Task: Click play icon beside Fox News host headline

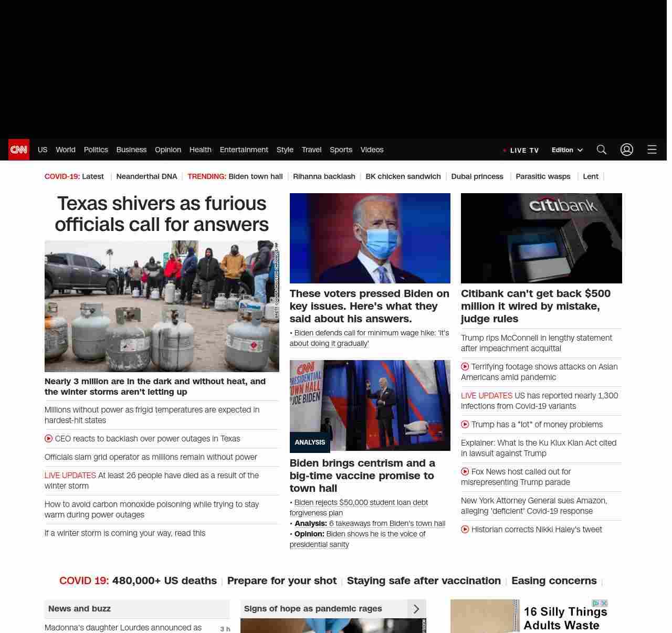Action: (x=465, y=472)
